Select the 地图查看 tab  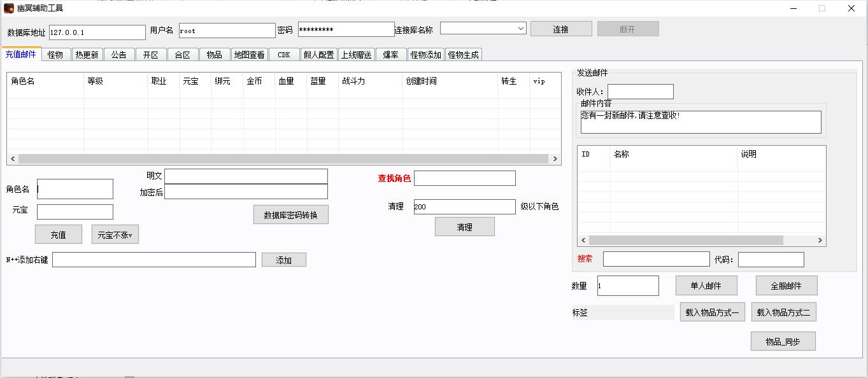click(249, 55)
